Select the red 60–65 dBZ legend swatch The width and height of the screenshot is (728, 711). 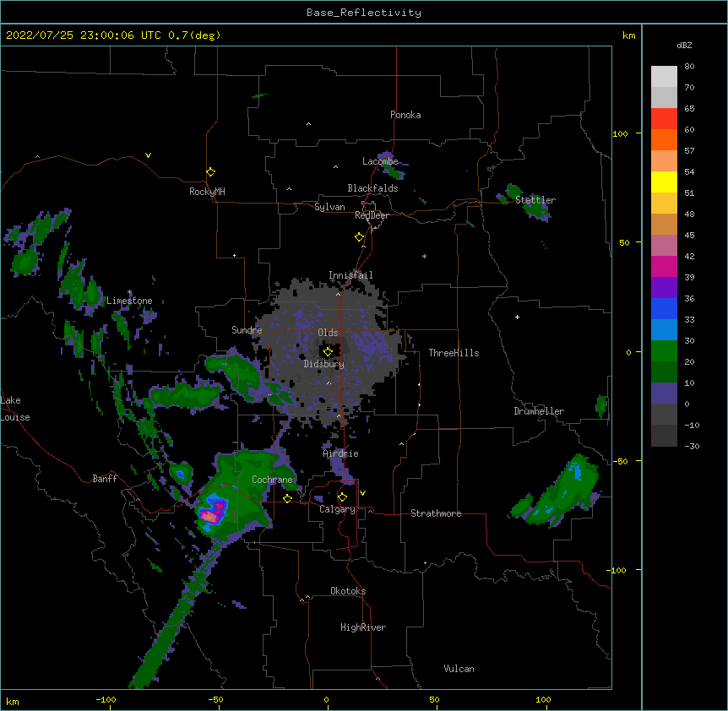click(x=664, y=119)
